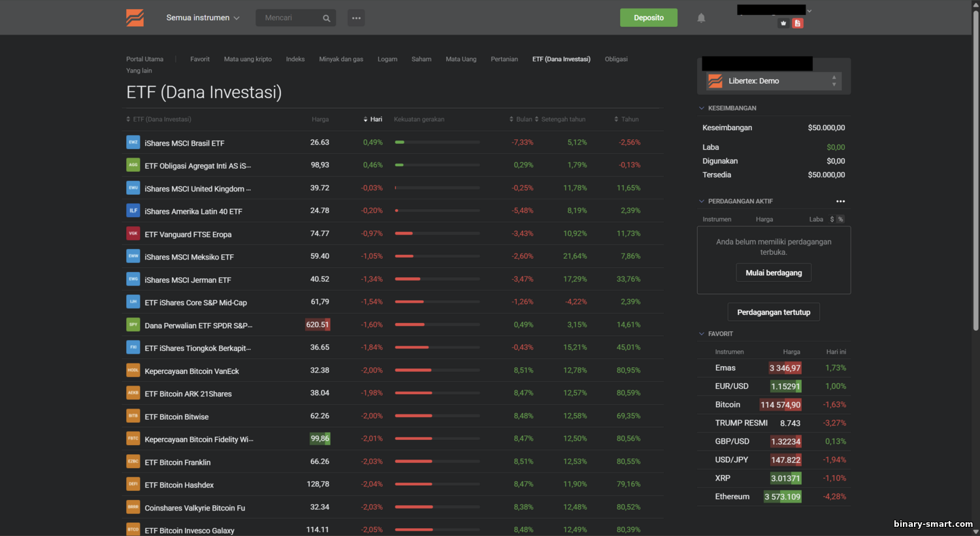Open the red document icon
This screenshot has height=536, width=980.
pyautogui.click(x=797, y=24)
